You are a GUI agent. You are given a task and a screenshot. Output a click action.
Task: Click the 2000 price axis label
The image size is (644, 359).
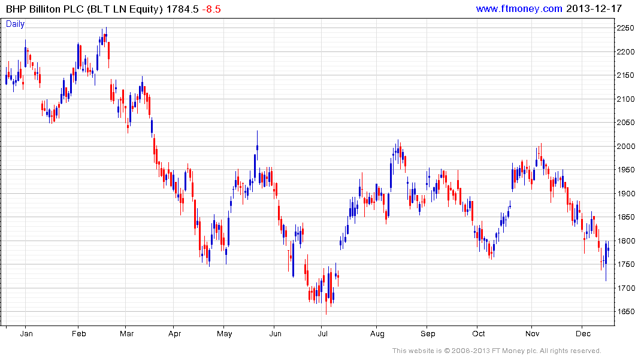[625, 146]
